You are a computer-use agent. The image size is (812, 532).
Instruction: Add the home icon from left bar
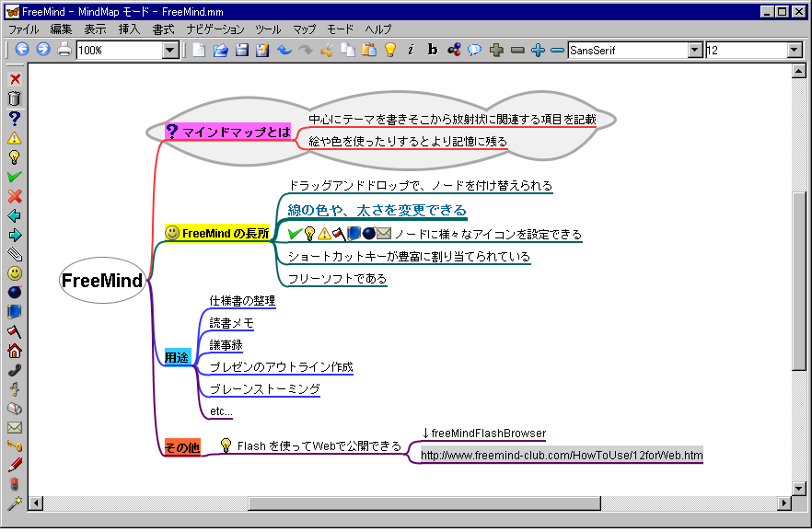(15, 351)
